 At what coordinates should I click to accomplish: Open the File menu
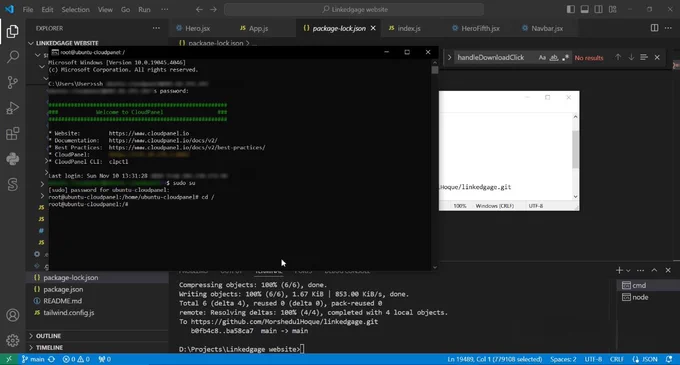pos(28,10)
